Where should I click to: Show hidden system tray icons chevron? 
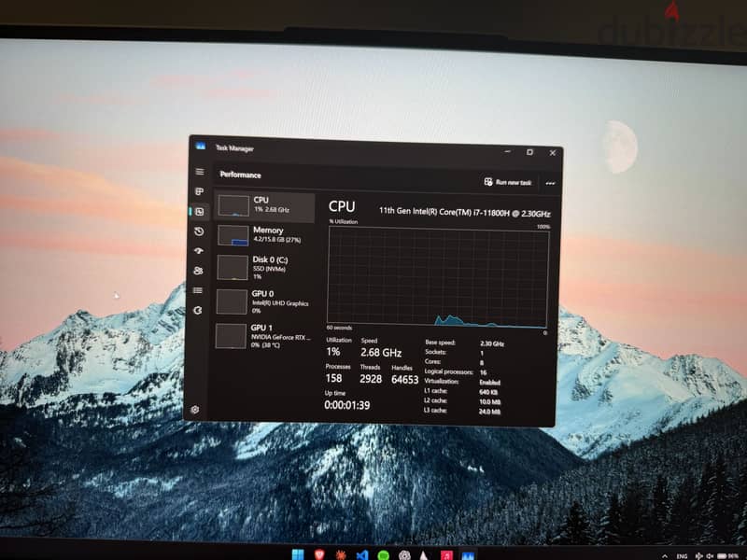coord(665,556)
